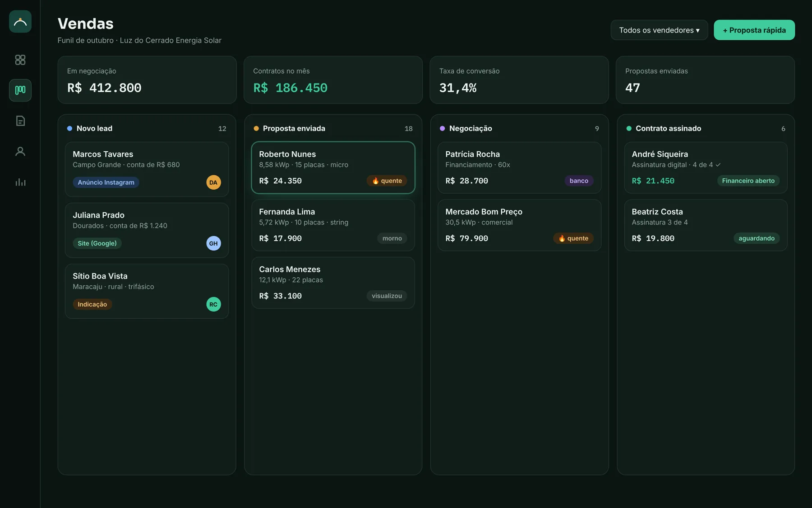Open the Mercado Bom Preço card
This screenshot has width=812, height=508.
pyautogui.click(x=519, y=225)
